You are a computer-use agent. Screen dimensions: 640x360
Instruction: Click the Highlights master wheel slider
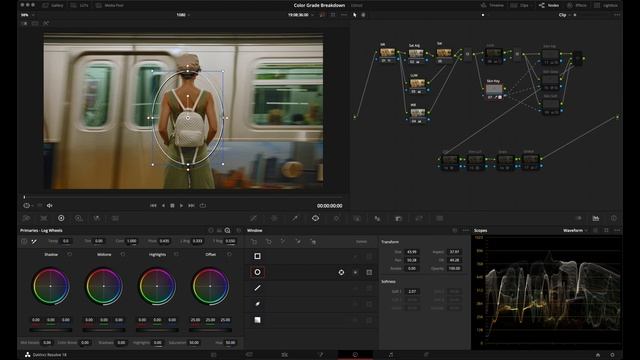[x=157, y=330]
